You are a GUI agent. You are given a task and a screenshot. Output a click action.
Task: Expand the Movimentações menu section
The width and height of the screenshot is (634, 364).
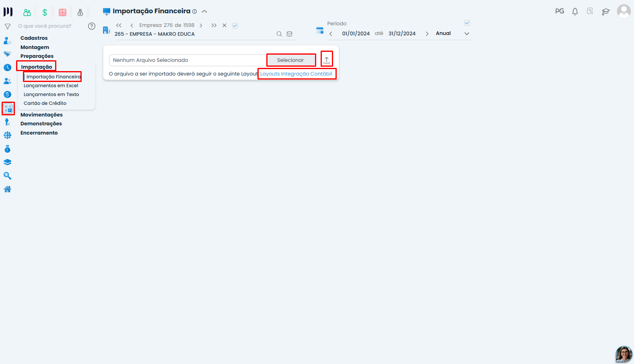click(x=41, y=115)
